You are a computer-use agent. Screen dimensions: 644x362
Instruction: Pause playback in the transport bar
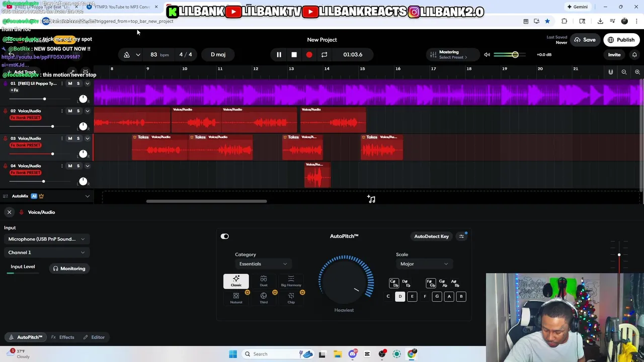(x=279, y=54)
